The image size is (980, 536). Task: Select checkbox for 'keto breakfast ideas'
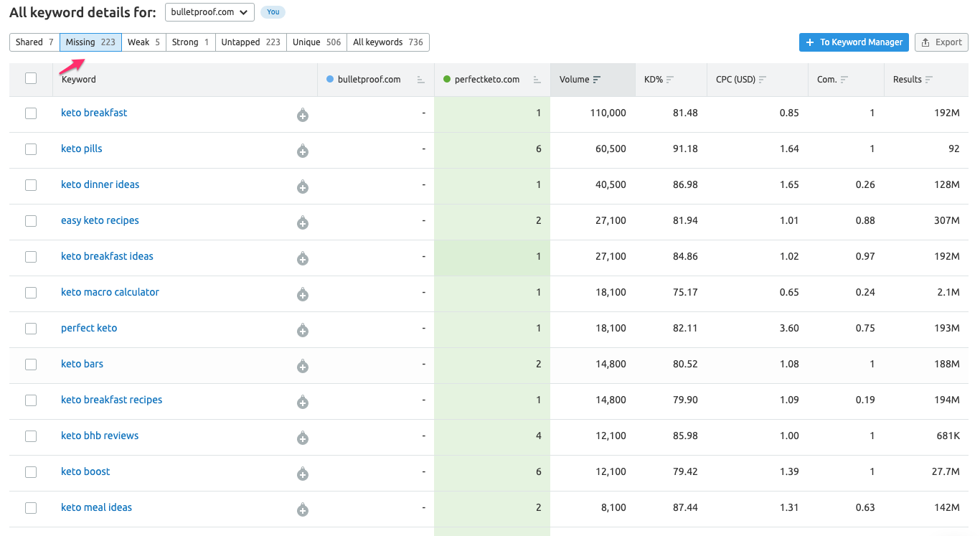(31, 257)
